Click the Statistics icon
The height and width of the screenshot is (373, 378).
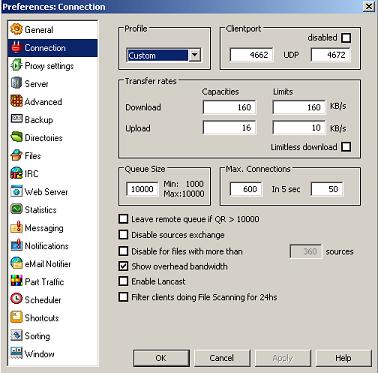click(16, 209)
